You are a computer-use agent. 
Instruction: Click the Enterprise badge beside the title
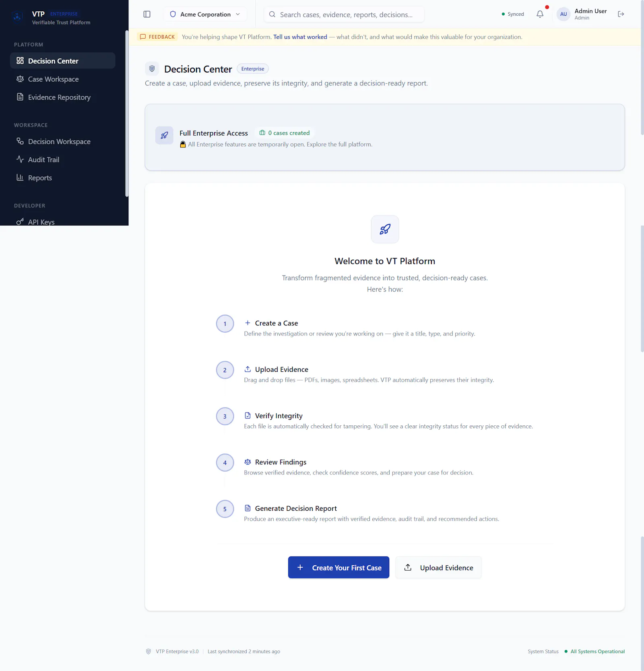coord(253,69)
